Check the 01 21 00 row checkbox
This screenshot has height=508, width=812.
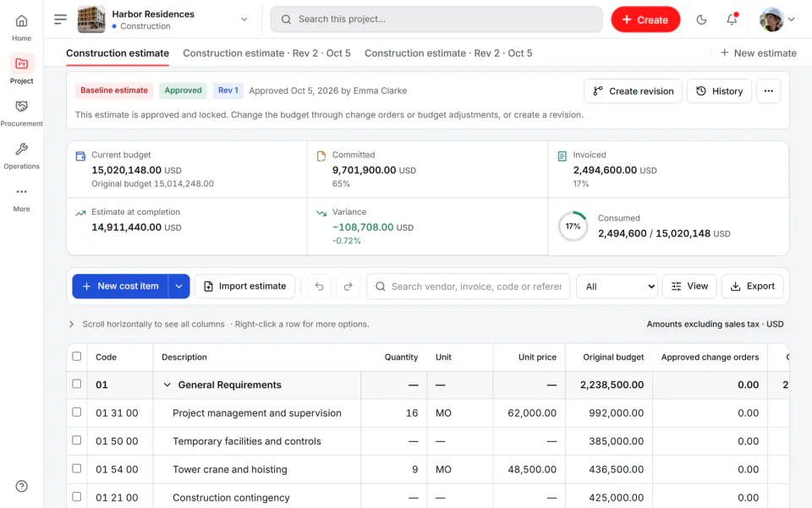click(x=77, y=497)
